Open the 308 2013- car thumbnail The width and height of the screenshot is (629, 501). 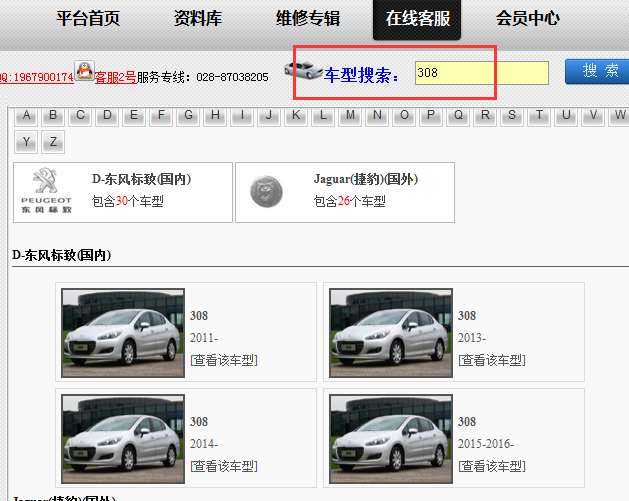391,333
